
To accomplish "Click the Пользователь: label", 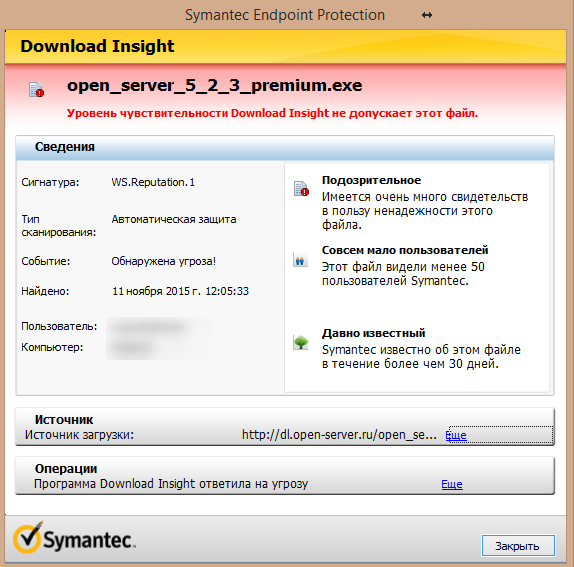I will click(59, 326).
